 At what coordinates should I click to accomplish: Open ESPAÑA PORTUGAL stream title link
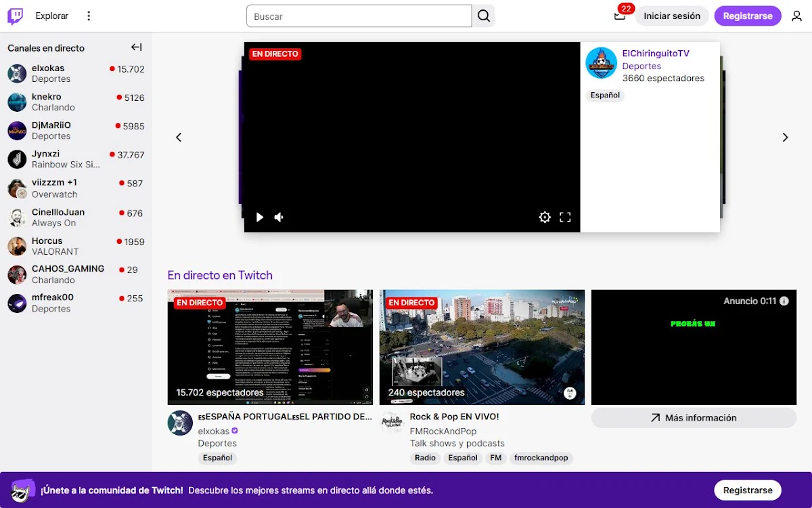[285, 417]
